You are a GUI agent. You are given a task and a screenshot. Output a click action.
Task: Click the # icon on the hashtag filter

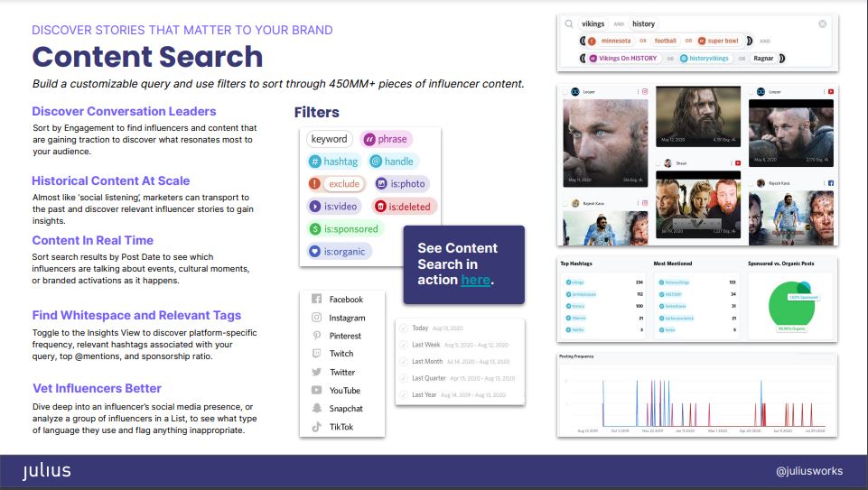point(315,162)
